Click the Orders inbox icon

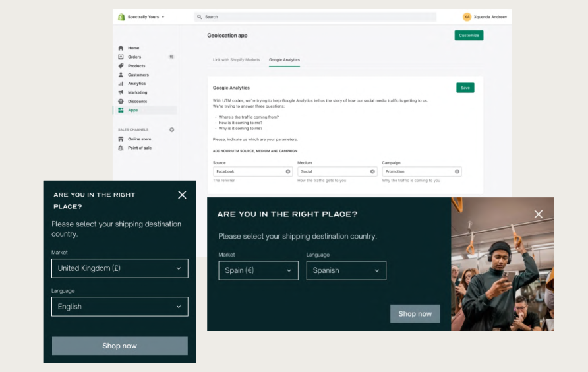121,57
